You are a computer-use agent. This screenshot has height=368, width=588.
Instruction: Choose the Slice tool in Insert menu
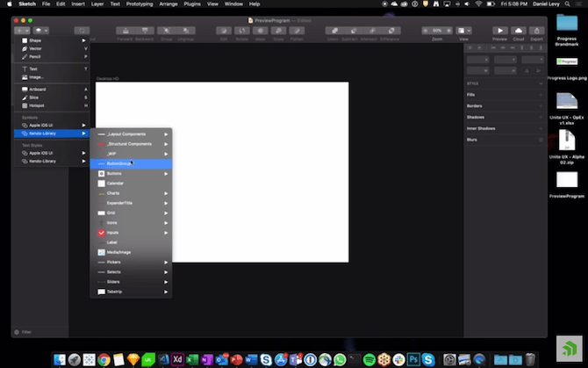(33, 97)
